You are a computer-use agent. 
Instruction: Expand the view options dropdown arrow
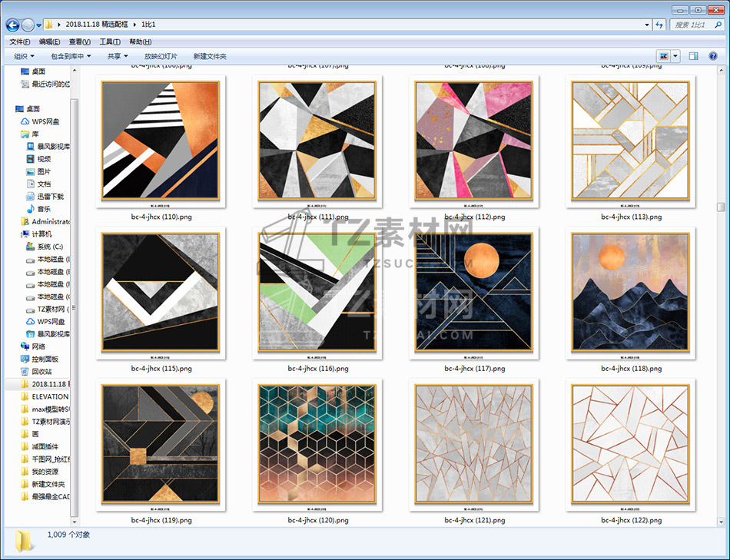pyautogui.click(x=675, y=56)
